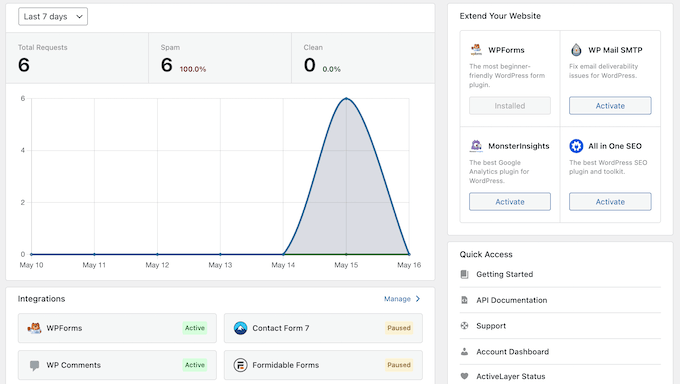Image resolution: width=680 pixels, height=384 pixels.
Task: Click the May 10 axis label
Action: [31, 265]
